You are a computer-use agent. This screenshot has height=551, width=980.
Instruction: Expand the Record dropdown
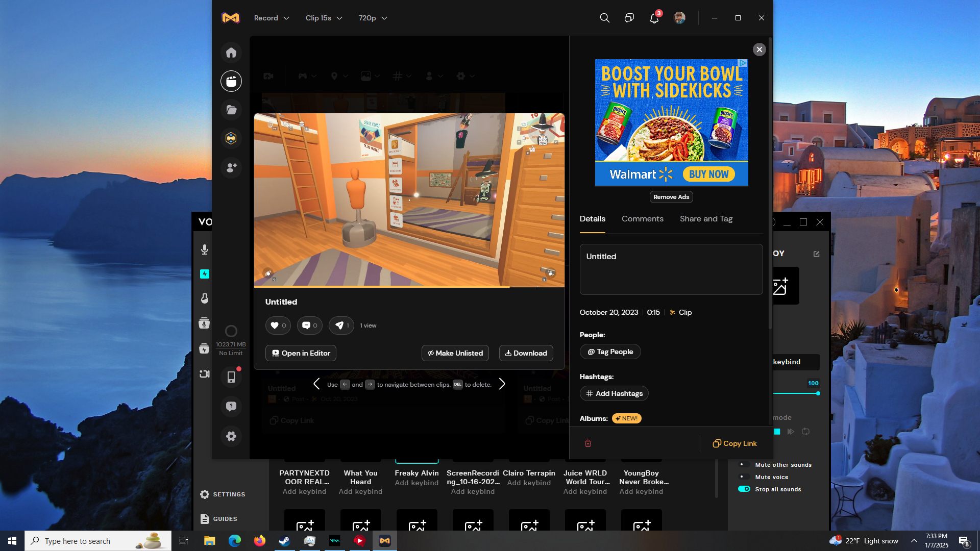pos(272,18)
